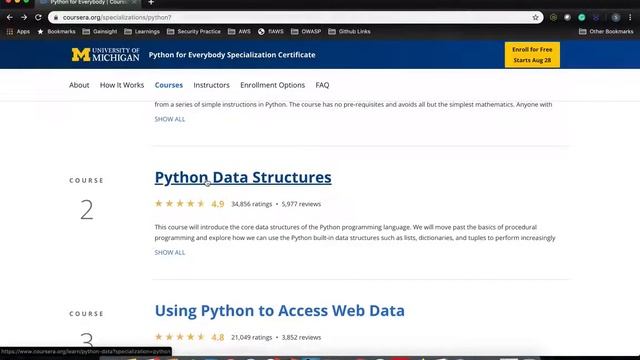Click the University of Michigan logo
This screenshot has height=360, width=640.
click(105, 55)
